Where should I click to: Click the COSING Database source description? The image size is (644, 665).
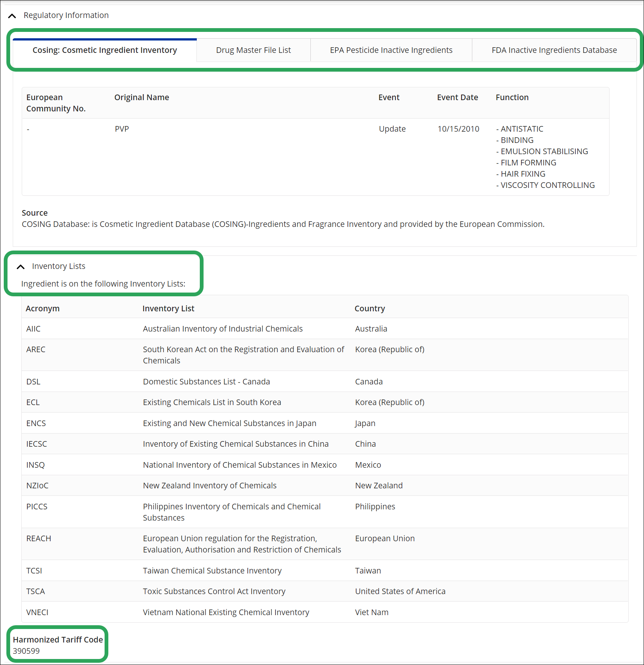click(x=283, y=224)
